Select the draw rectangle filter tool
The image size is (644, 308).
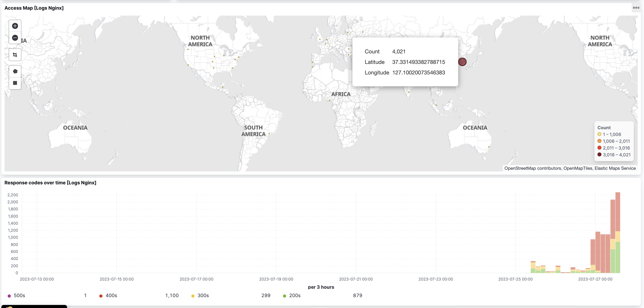coord(15,83)
